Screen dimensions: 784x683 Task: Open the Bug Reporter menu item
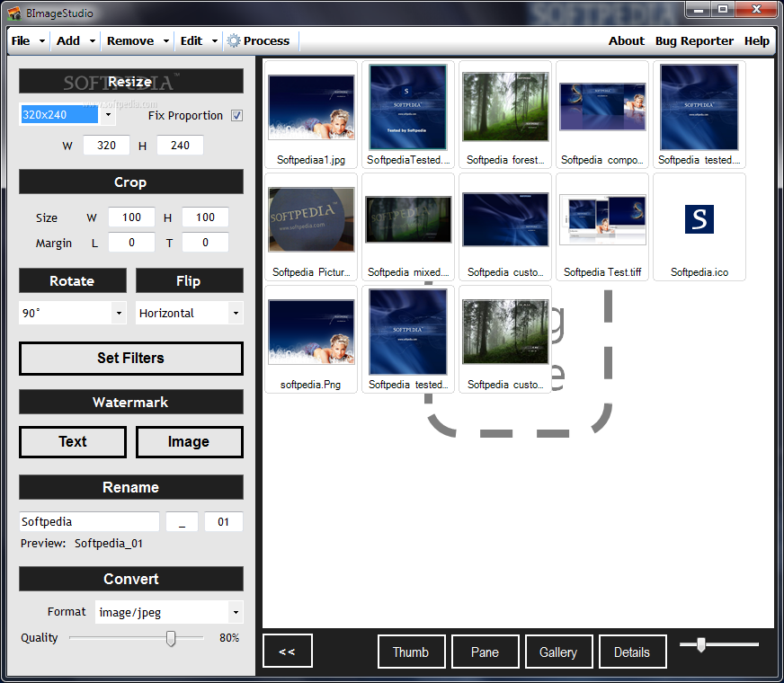(x=694, y=41)
